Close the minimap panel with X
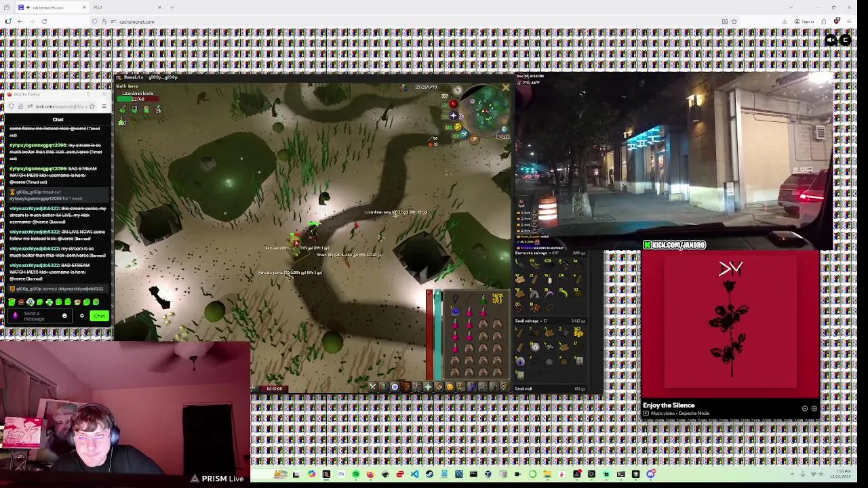The width and height of the screenshot is (868, 488). click(506, 87)
